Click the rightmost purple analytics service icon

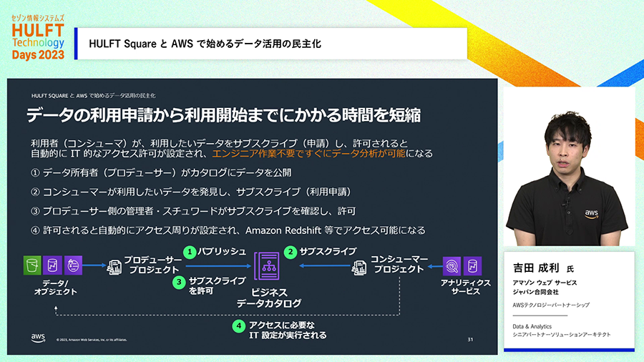474,265
